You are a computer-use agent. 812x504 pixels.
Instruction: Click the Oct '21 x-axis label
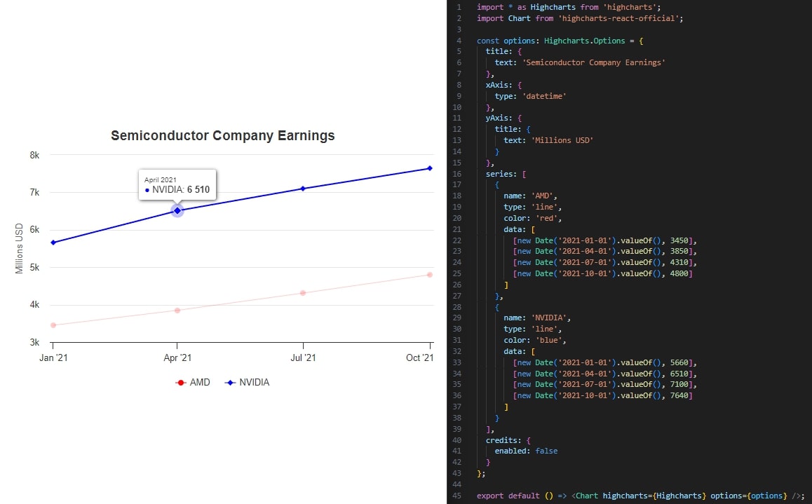coord(419,357)
